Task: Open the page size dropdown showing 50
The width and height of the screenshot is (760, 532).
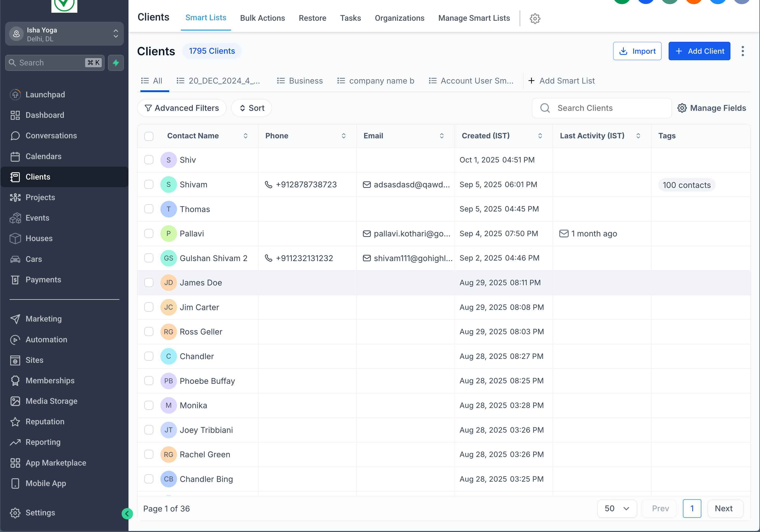Action: pos(616,508)
